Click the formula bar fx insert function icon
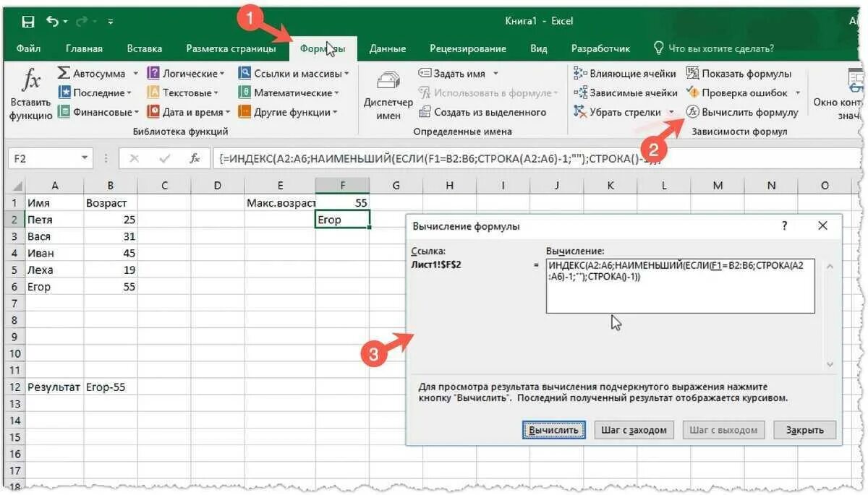This screenshot has height=495, width=868. 195,158
